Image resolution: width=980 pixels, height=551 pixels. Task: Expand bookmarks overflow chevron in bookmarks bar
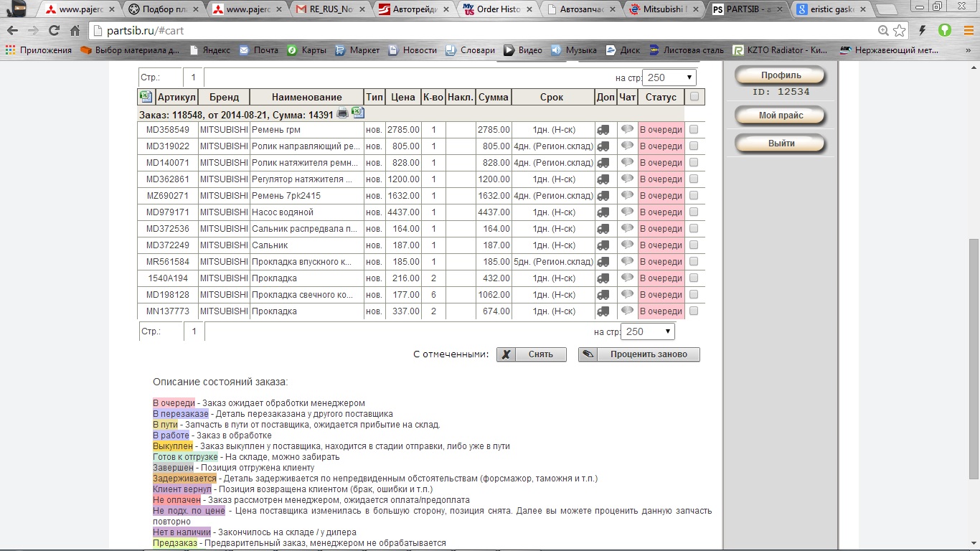click(x=968, y=50)
